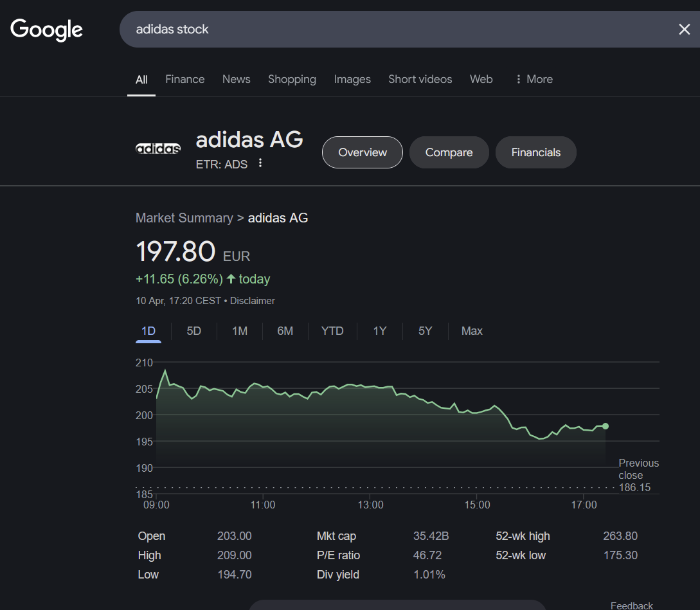
Task: Select the 5D chart range
Action: click(x=193, y=331)
